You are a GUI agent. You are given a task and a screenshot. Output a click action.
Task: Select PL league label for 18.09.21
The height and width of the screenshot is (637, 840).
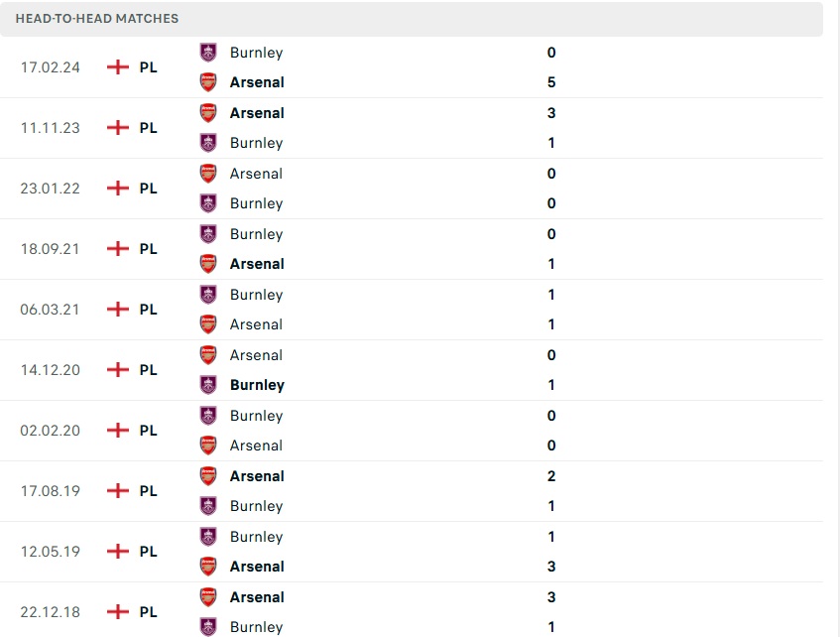pyautogui.click(x=148, y=249)
